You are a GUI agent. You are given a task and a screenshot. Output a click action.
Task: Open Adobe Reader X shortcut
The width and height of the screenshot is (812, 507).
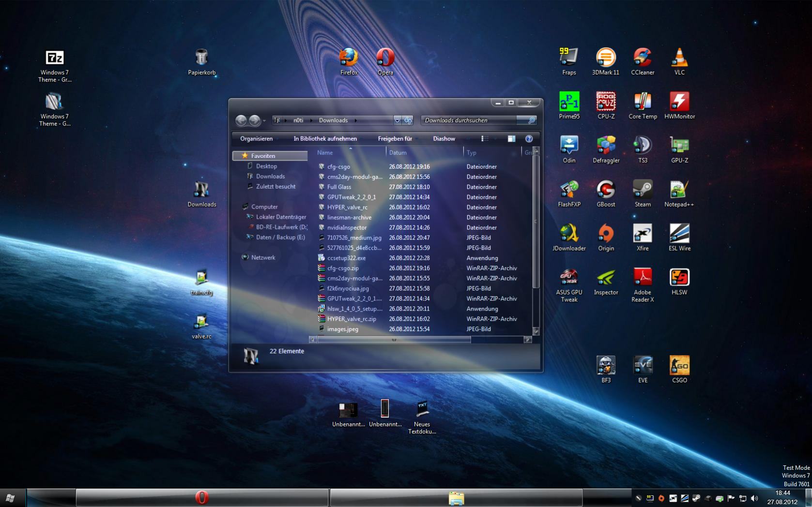[643, 285]
